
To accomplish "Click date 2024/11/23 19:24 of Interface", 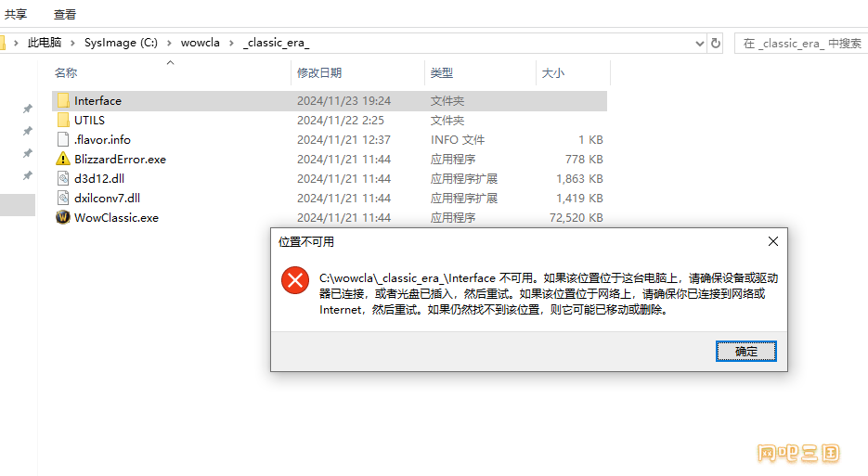I will pyautogui.click(x=343, y=101).
